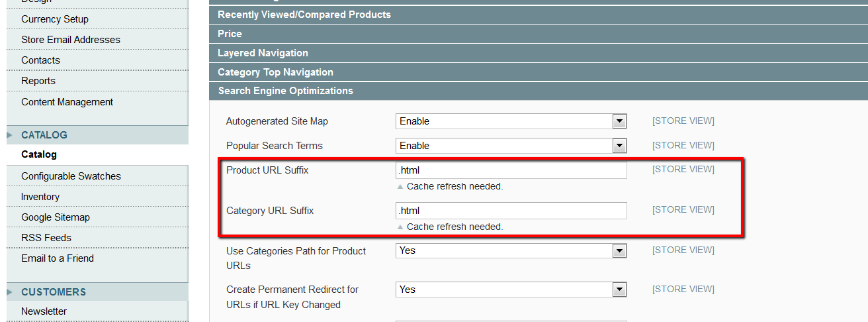
Task: Open Email to a Friend settings
Action: click(x=58, y=258)
